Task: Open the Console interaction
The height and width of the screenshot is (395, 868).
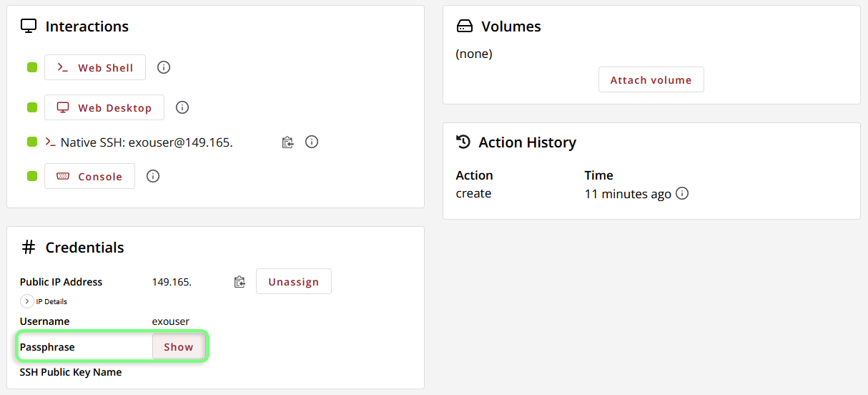Action: click(89, 176)
